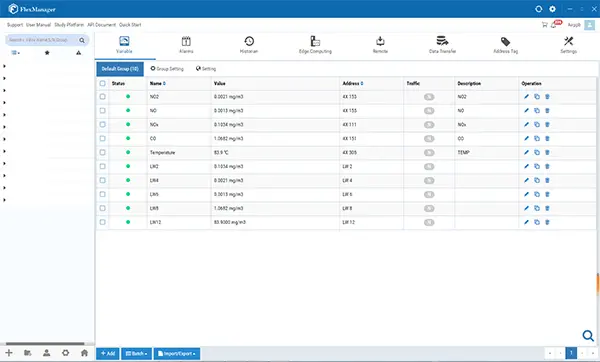Open the Remote download icon
This screenshot has width=600, height=362.
pyautogui.click(x=380, y=41)
